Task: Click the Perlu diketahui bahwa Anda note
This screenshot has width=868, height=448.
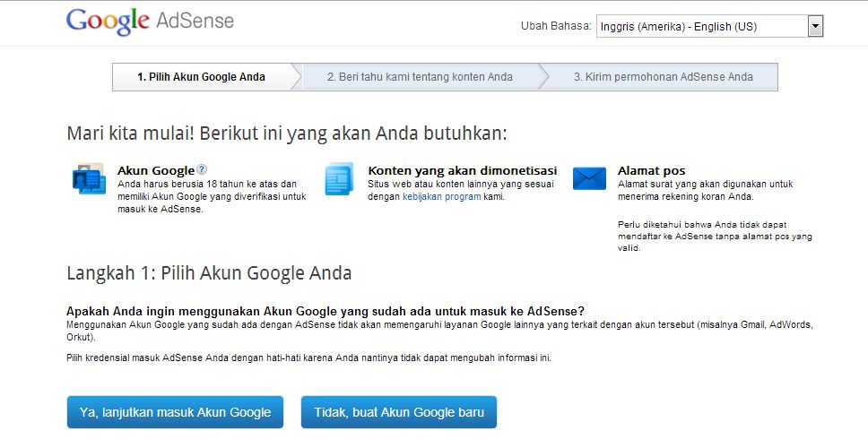Action: 715,237
